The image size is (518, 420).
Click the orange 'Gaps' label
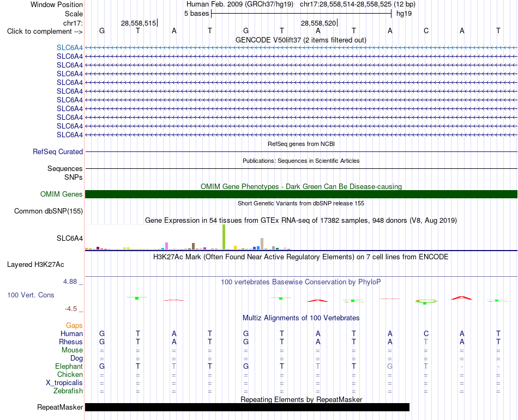coord(74,326)
